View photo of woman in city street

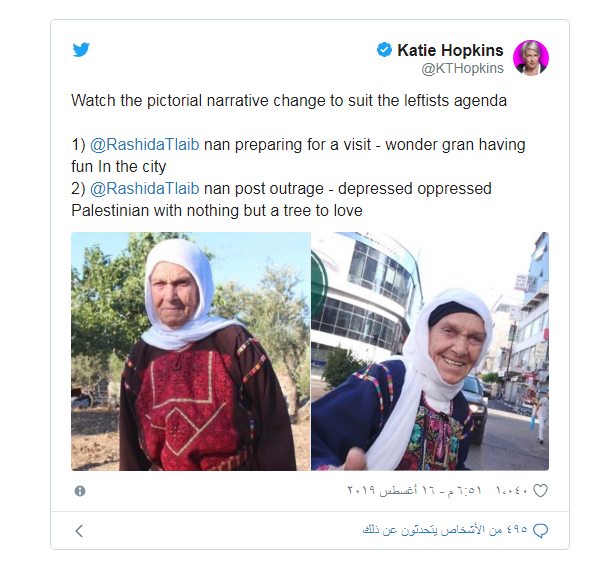tap(430, 351)
